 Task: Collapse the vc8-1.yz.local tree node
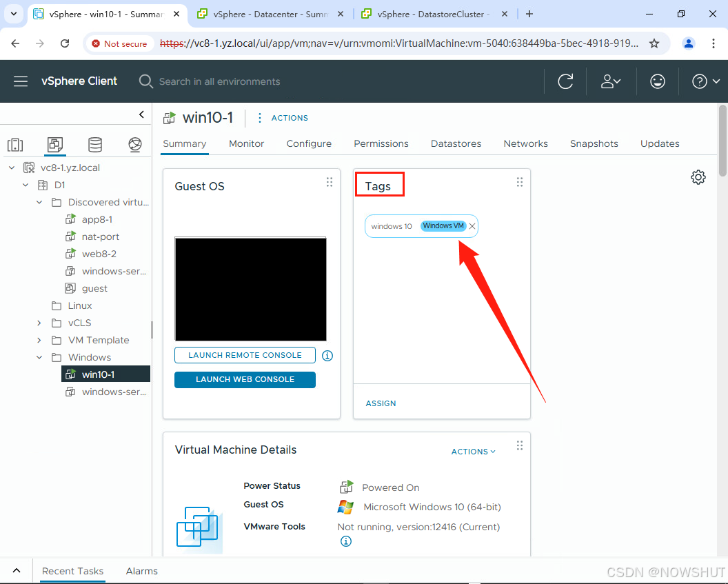pos(12,168)
